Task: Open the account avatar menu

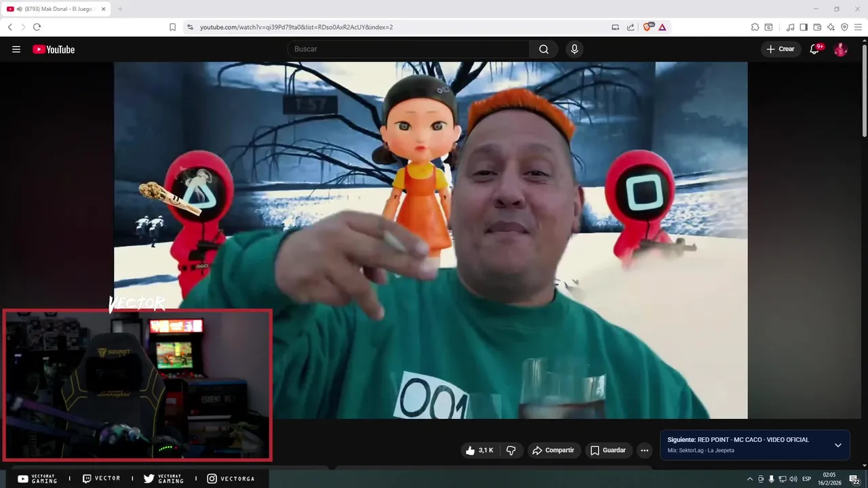Action: point(840,49)
